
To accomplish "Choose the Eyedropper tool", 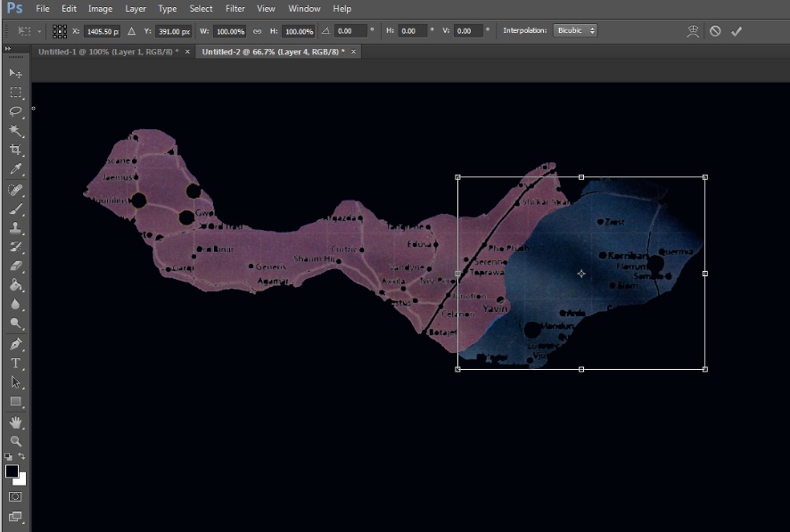I will 15,169.
